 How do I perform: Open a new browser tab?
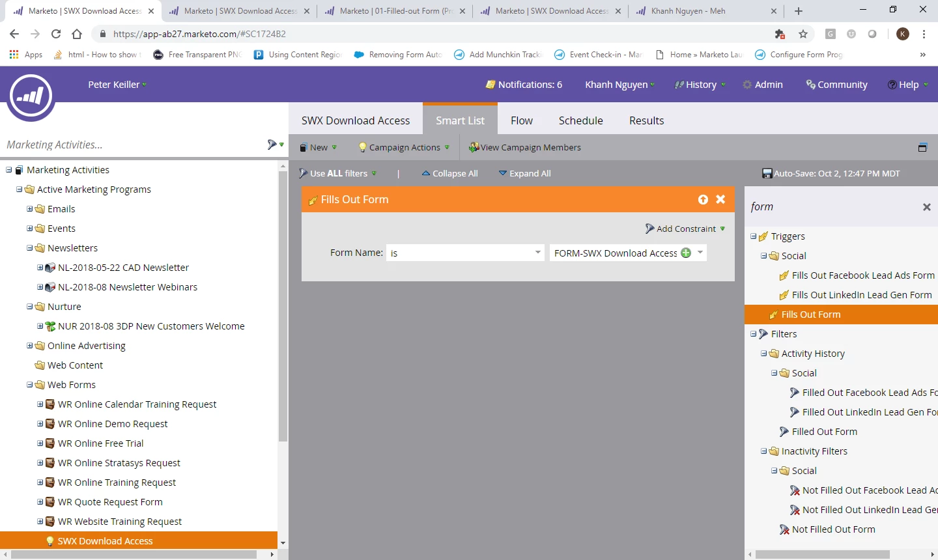[799, 11]
